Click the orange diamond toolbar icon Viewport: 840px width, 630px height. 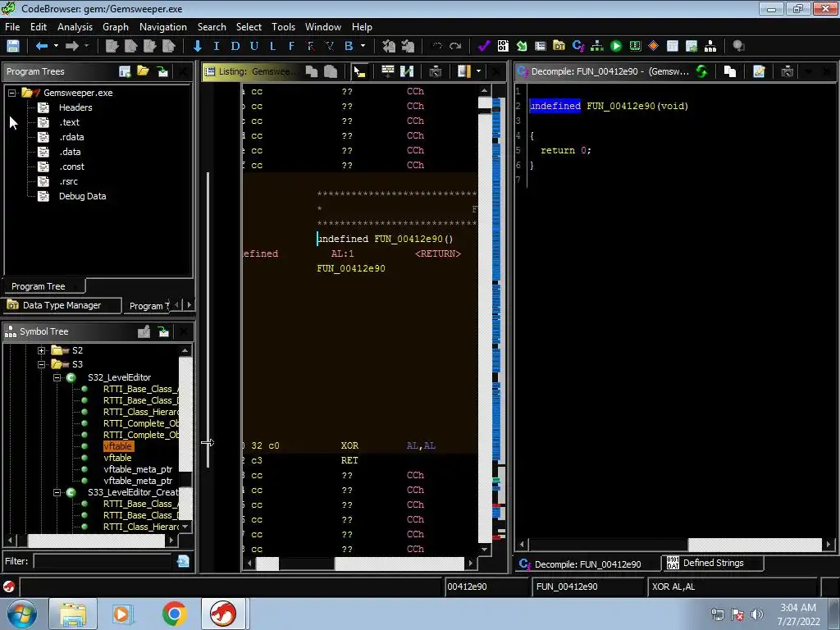[x=653, y=46]
